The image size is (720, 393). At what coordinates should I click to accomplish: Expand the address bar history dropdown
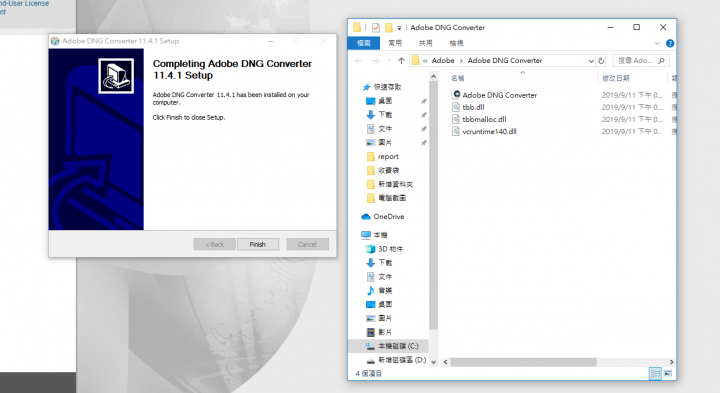pos(591,61)
